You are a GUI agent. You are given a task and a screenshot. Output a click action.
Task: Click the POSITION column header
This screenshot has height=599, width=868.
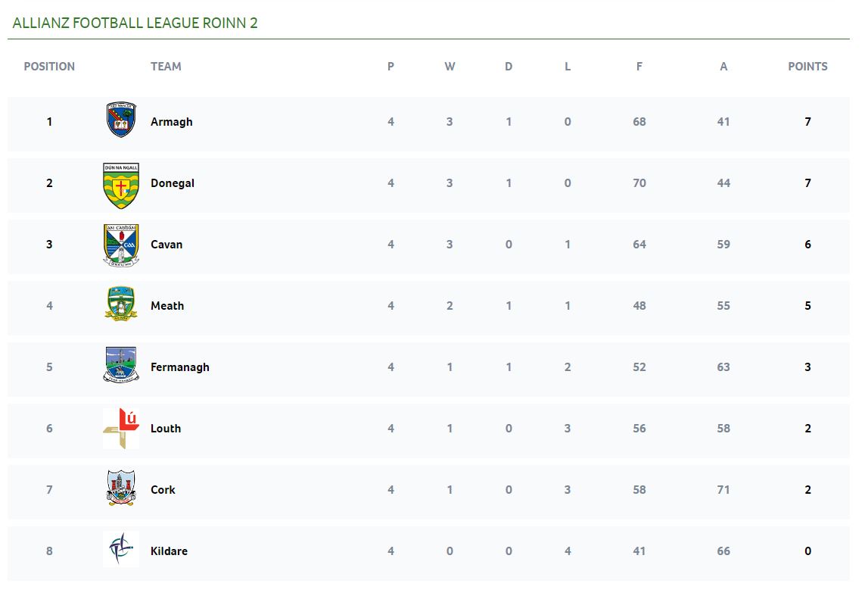pos(49,67)
